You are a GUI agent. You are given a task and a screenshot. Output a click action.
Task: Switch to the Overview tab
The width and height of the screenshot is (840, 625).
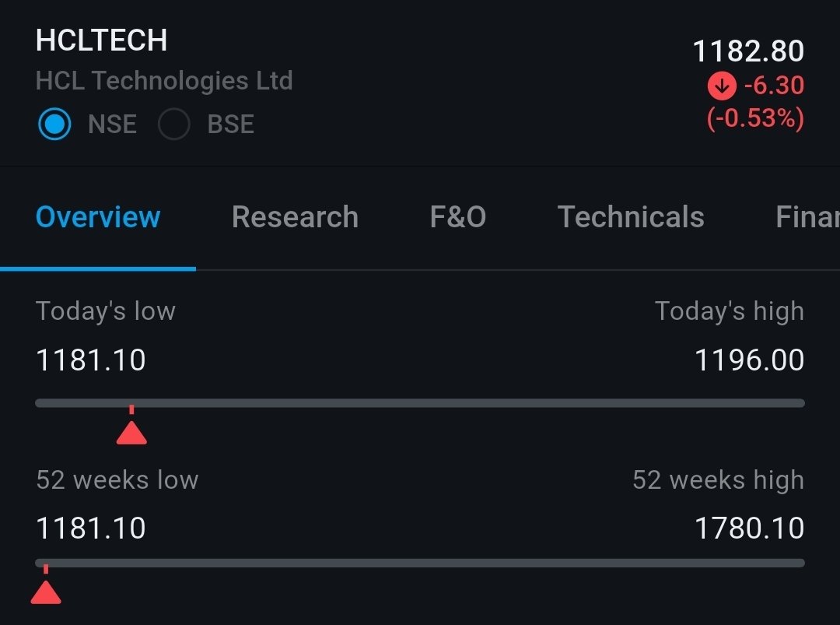coord(98,217)
